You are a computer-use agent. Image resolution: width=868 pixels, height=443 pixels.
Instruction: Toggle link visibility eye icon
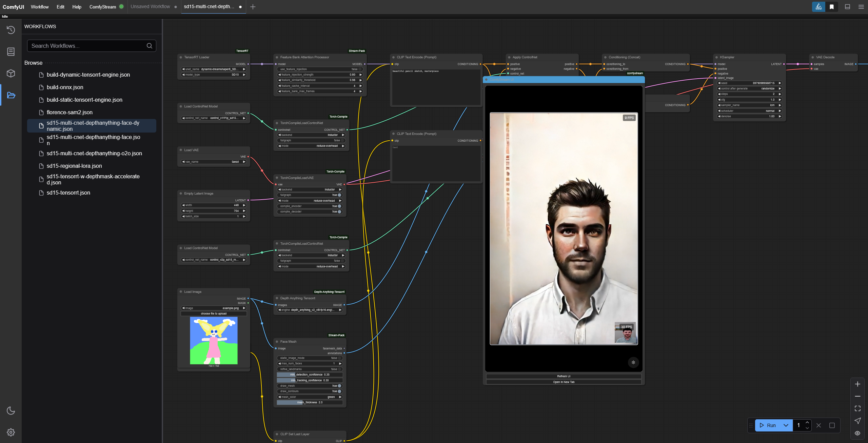coord(857,433)
